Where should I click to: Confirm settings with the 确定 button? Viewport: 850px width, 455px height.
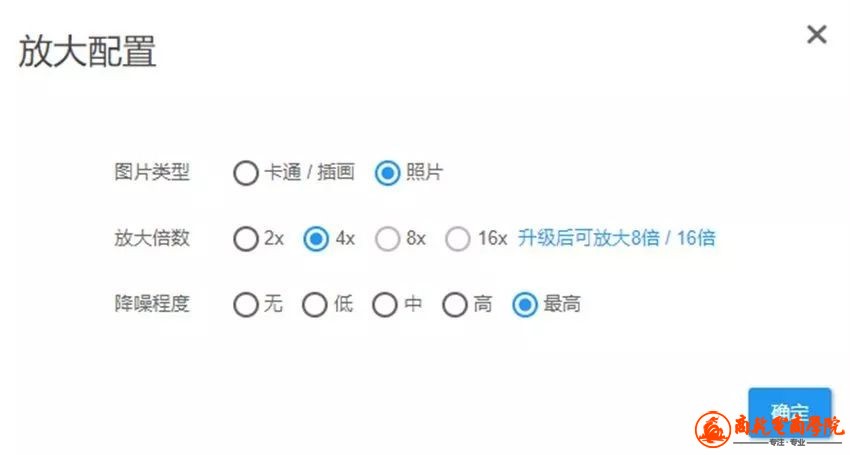coord(789,411)
